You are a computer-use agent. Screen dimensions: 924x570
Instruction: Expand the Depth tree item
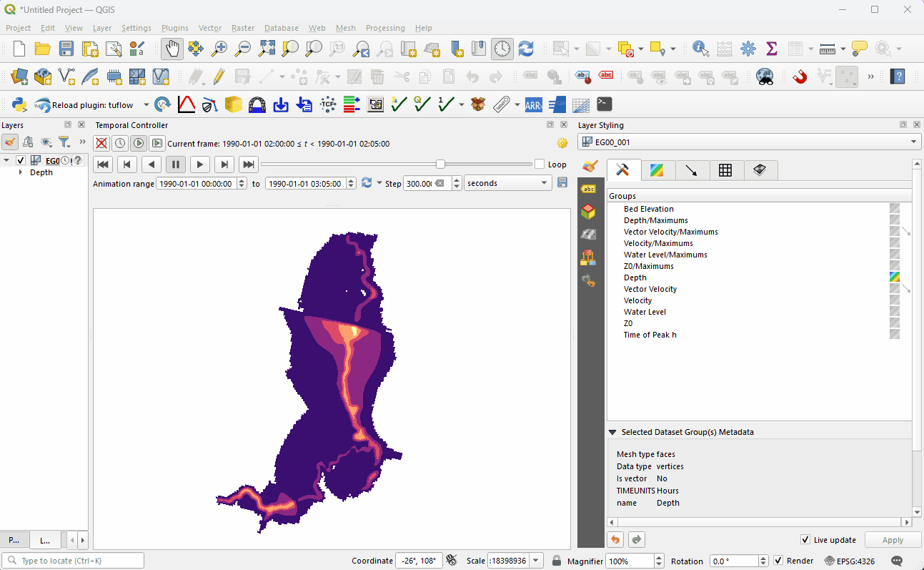(x=21, y=172)
